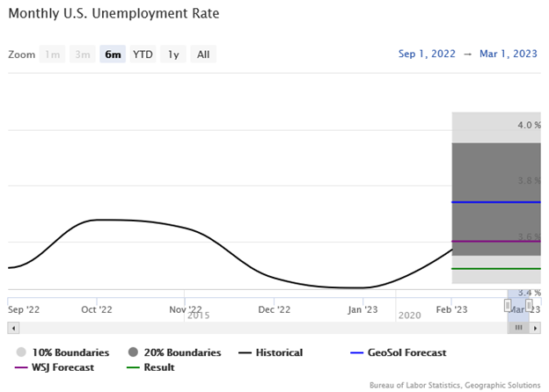549x392 pixels.
Task: Switch zoom to YTD
Action: tap(143, 54)
